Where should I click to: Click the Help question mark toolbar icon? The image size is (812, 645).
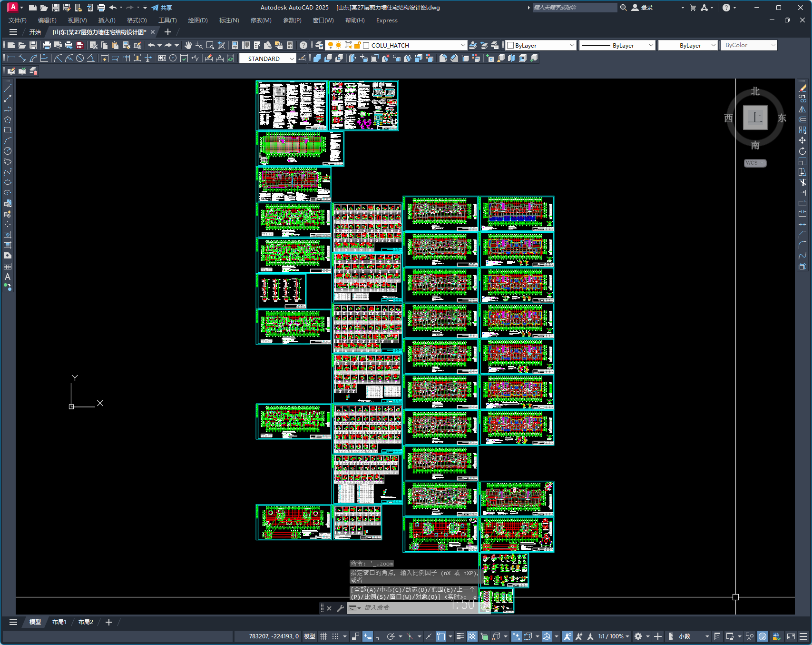(303, 45)
